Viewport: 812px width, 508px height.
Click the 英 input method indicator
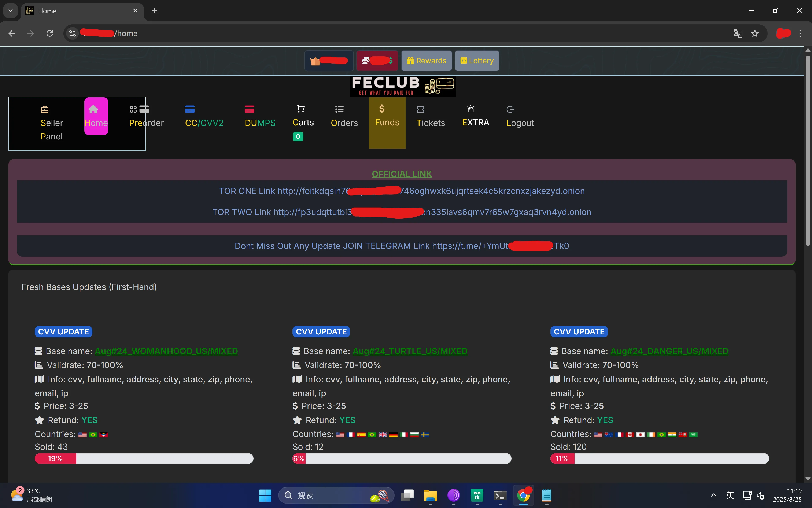[x=730, y=495]
